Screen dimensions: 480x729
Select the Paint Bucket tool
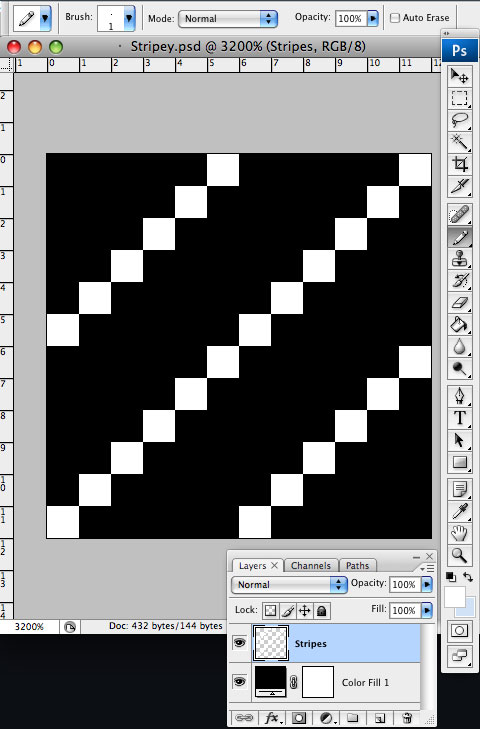(460, 325)
